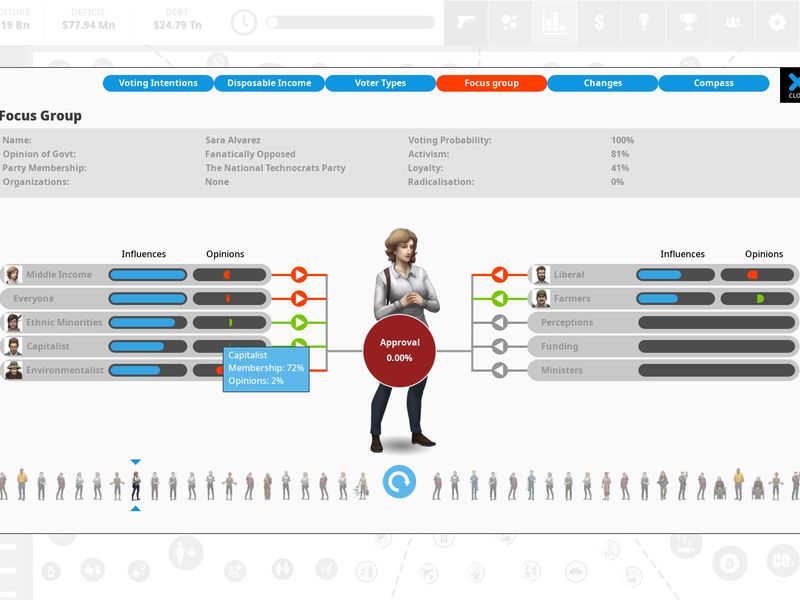Click the Capitalist membership tooltip

266,369
